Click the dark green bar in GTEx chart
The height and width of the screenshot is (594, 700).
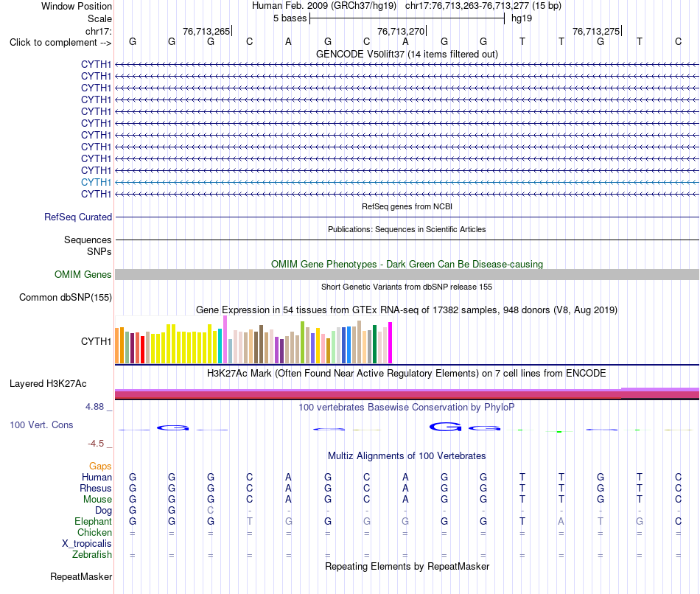(x=374, y=344)
